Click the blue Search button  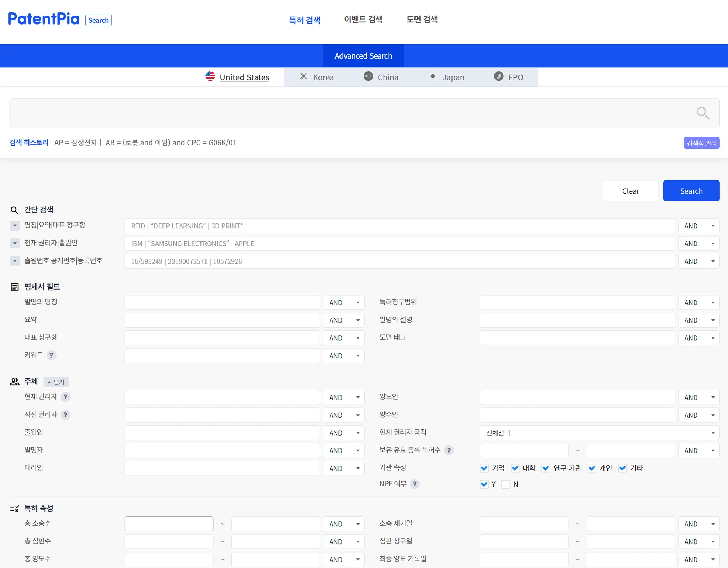(691, 191)
